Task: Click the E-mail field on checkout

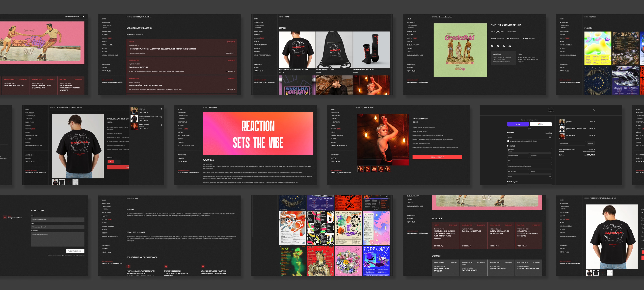Action: [x=529, y=137]
